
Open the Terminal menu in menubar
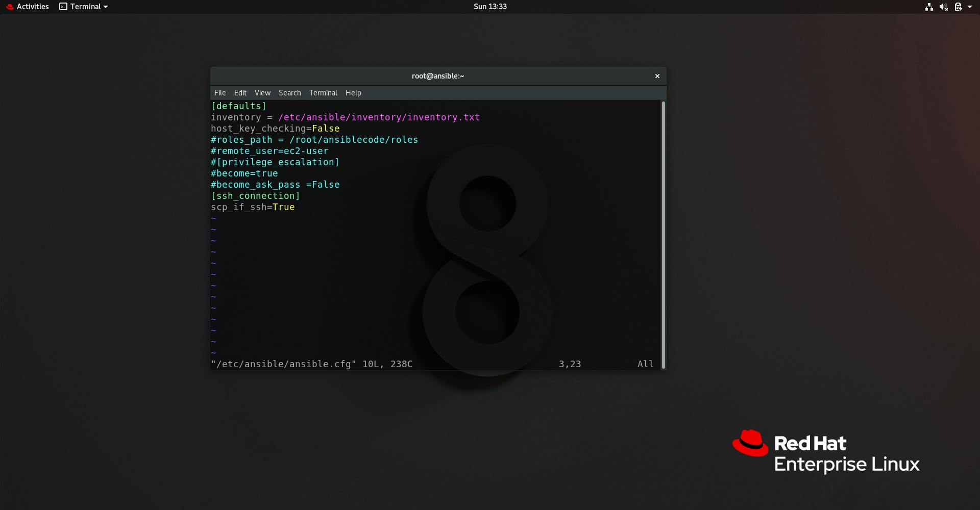tap(323, 93)
